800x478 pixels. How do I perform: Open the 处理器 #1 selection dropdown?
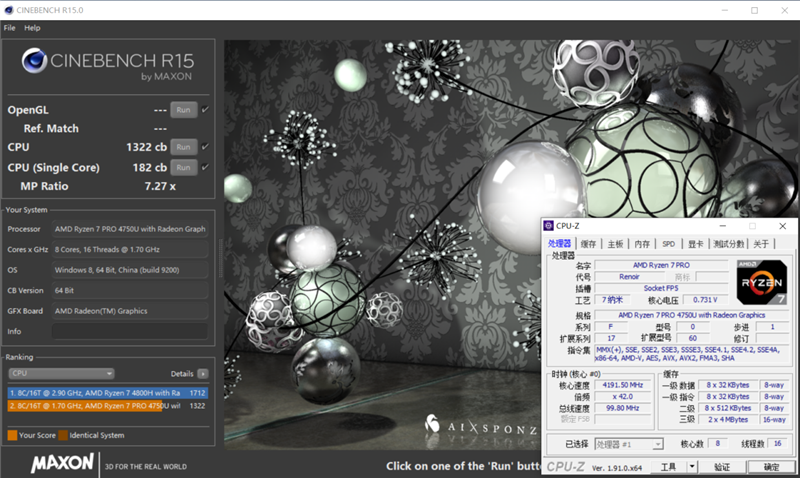coord(629,444)
